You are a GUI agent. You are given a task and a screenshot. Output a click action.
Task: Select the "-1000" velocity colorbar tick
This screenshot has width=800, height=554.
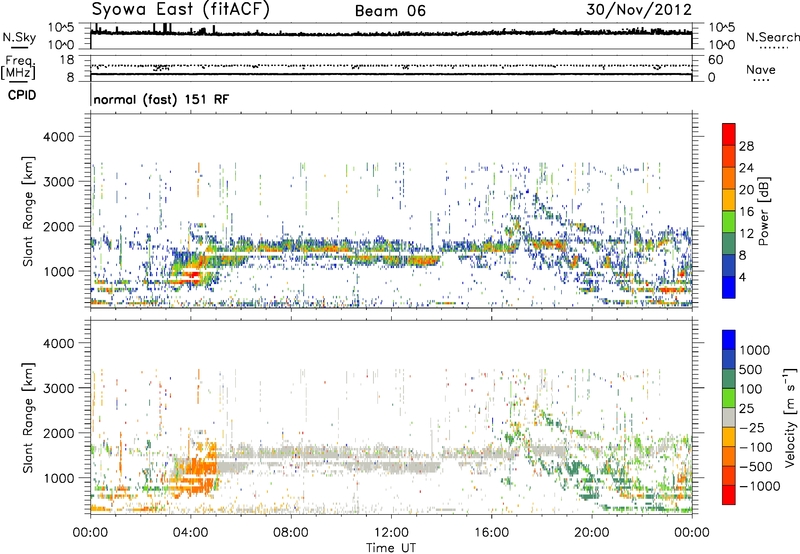click(x=759, y=486)
